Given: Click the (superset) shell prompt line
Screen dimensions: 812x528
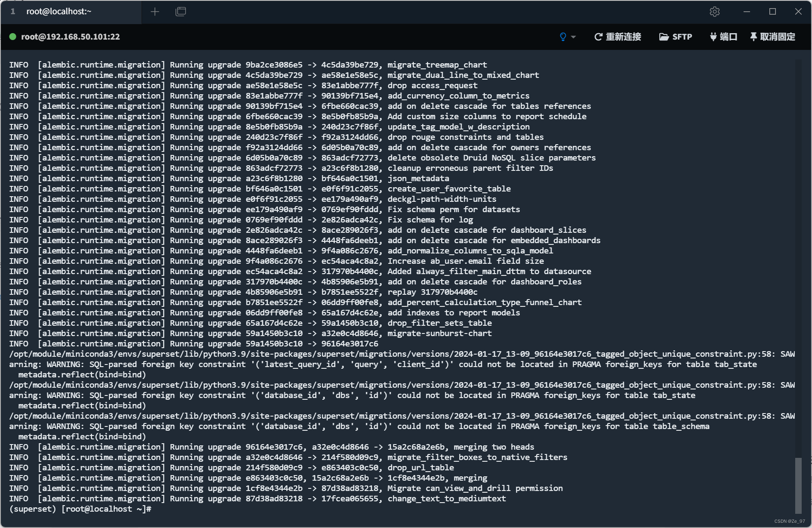Looking at the screenshot, I should 79,509.
